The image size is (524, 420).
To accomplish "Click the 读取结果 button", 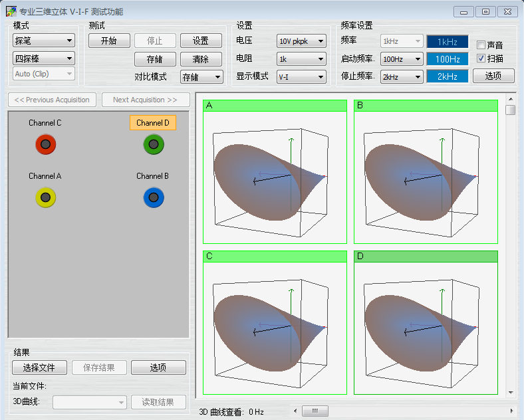I will (x=158, y=402).
